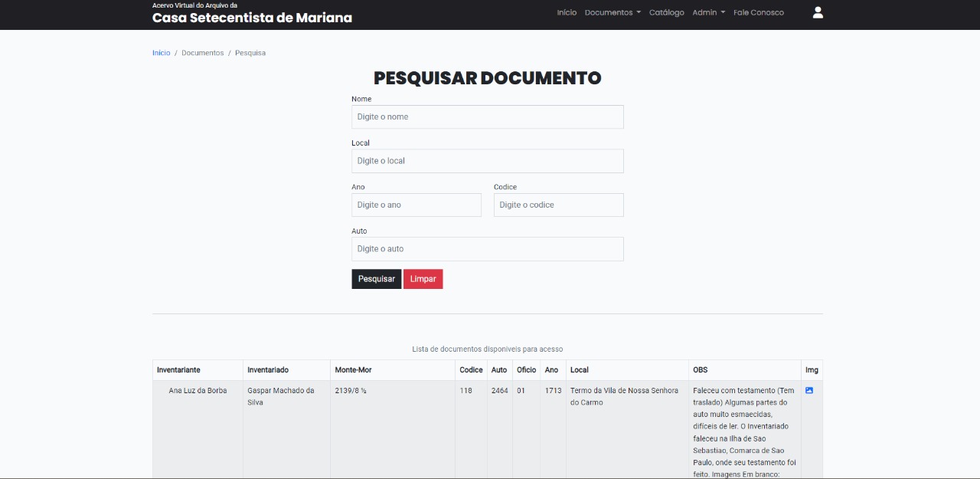Focus the Nome input field
The width and height of the screenshot is (980, 479).
tap(487, 116)
